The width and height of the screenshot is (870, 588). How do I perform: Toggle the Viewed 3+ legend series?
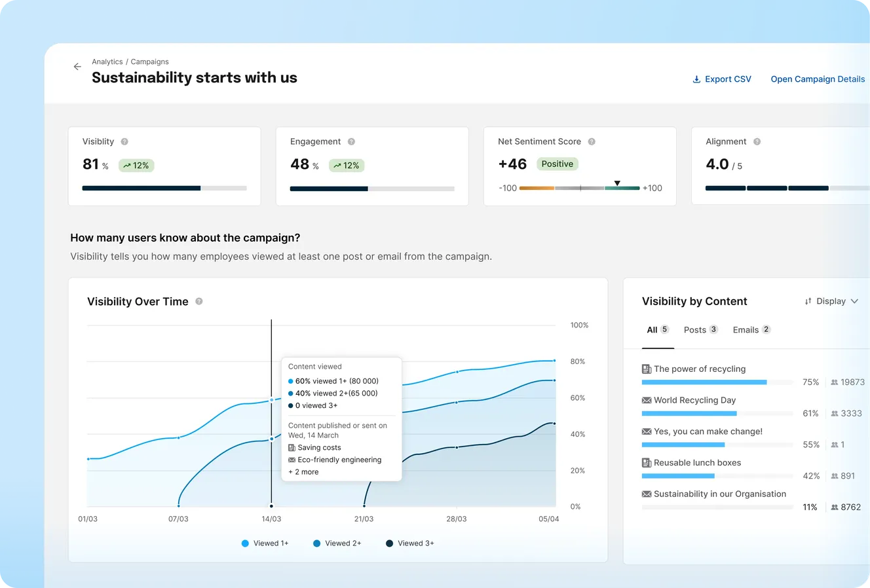pyautogui.click(x=409, y=543)
